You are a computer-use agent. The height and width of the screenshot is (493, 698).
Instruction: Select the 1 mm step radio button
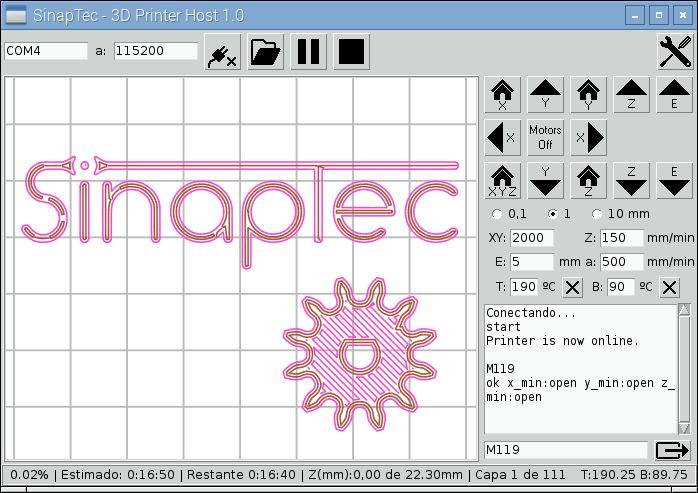coord(553,214)
